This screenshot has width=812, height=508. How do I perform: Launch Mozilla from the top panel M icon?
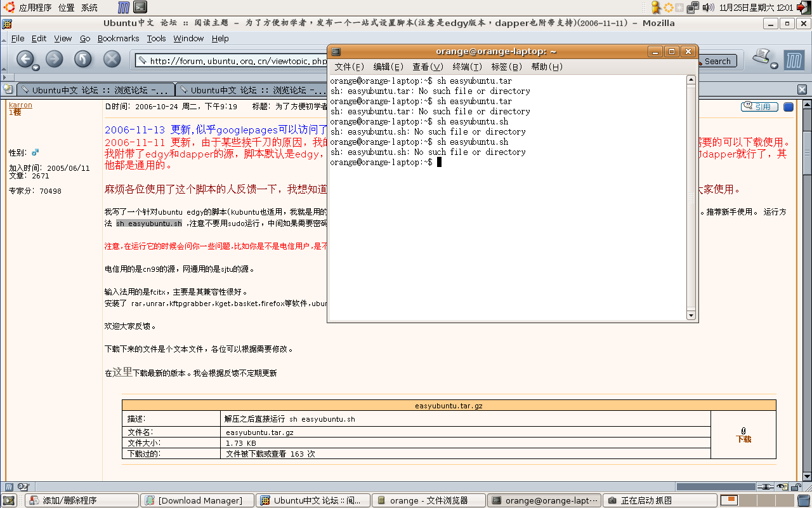point(125,8)
